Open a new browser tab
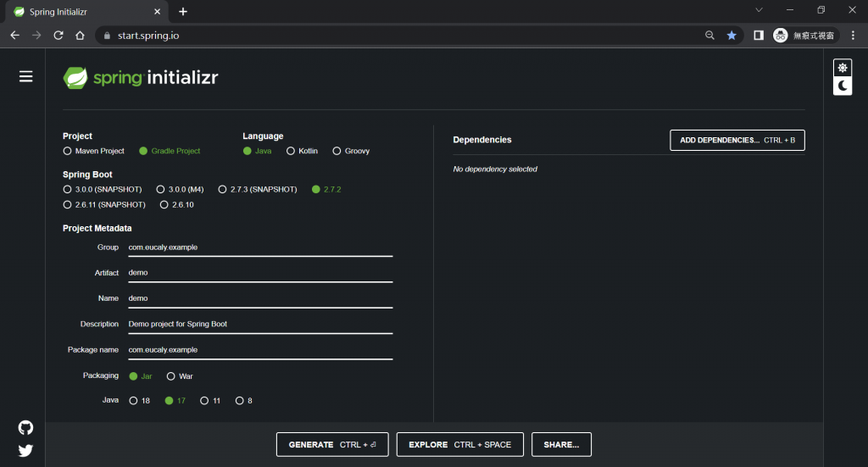The image size is (868, 467). click(x=183, y=12)
